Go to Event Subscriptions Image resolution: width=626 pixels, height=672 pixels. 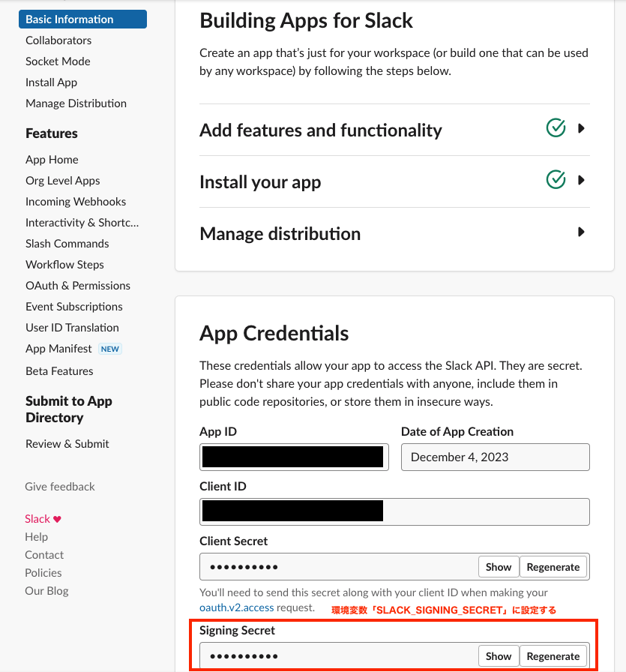point(73,307)
